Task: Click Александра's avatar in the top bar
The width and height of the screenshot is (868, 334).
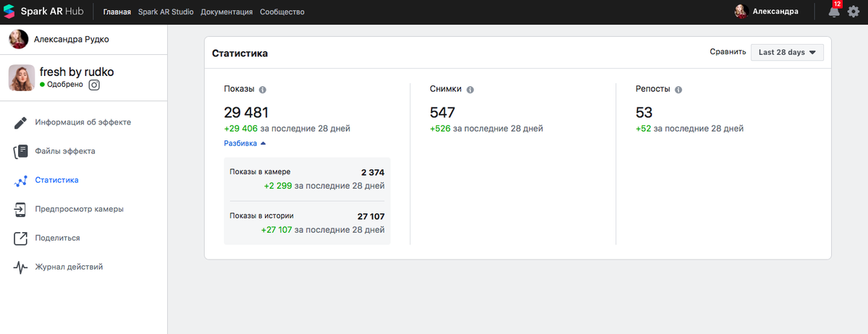Action: (741, 12)
